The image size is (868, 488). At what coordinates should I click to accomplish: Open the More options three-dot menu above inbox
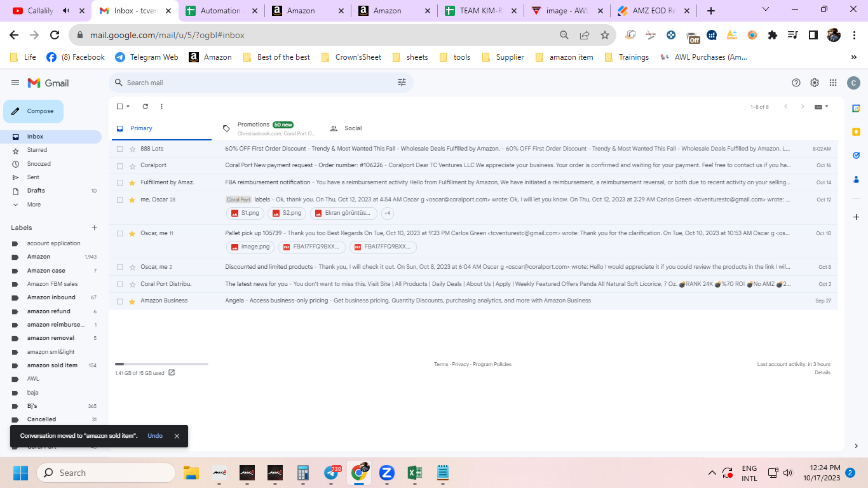tap(161, 106)
